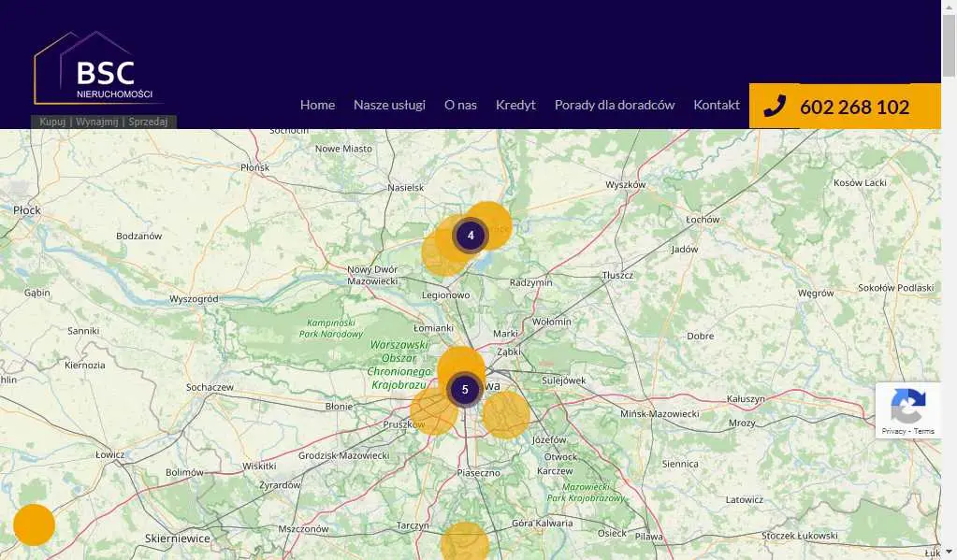
Task: Navigate to Kredyt
Action: [x=515, y=105]
